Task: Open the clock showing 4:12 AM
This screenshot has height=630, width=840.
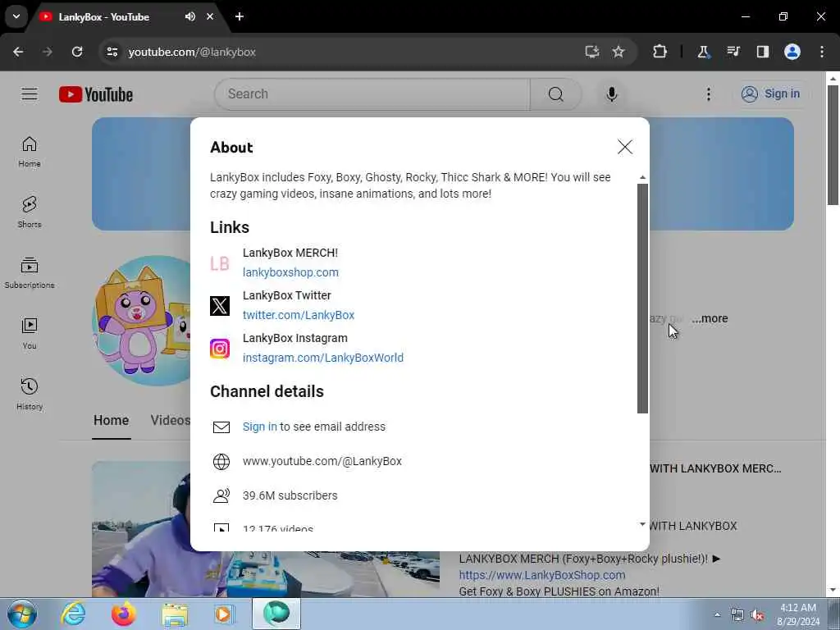Action: pyautogui.click(x=798, y=614)
